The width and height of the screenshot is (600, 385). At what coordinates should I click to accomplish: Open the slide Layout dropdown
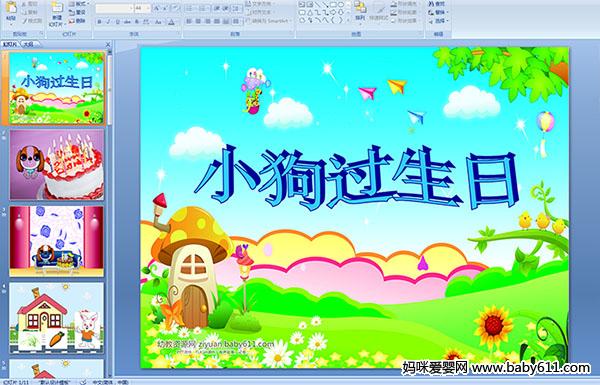click(78, 4)
